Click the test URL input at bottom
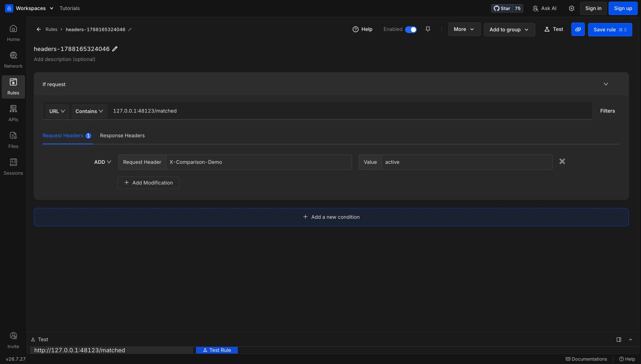The width and height of the screenshot is (641, 364). point(111,350)
